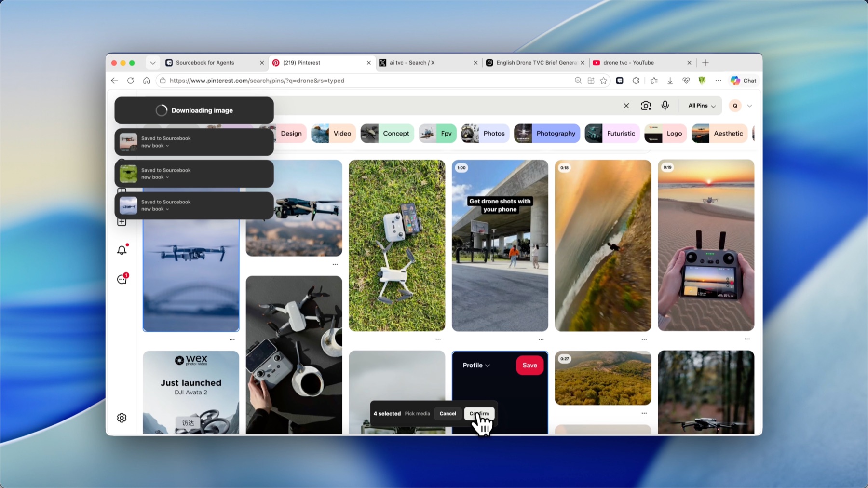Image resolution: width=868 pixels, height=488 pixels.
Task: Filter results by the Fpv chip
Action: tap(437, 134)
